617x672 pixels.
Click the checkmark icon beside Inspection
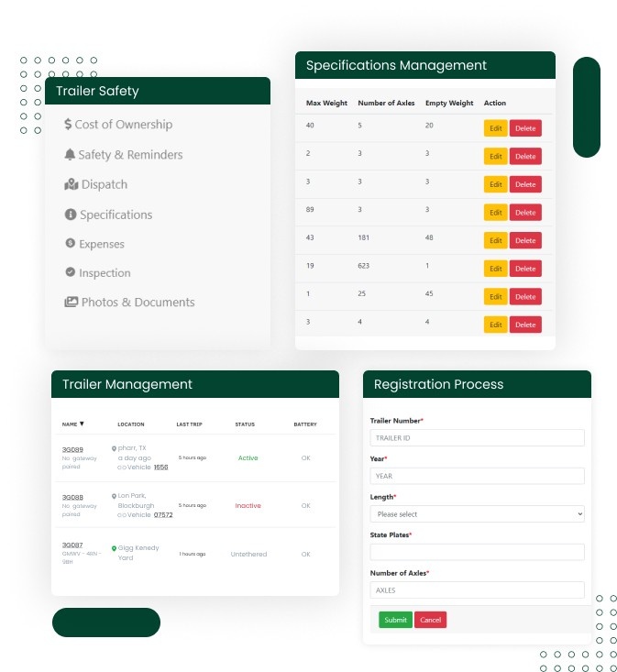70,272
